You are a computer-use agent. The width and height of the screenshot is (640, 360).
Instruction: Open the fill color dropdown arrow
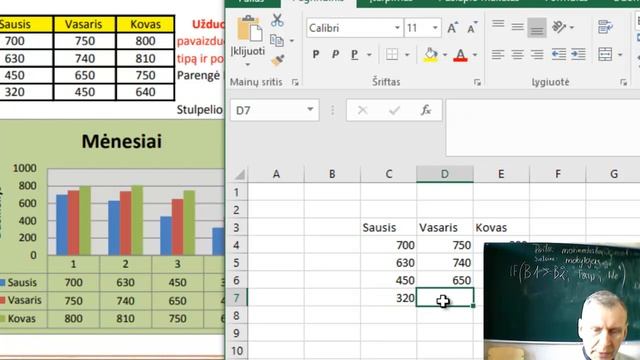pos(444,55)
